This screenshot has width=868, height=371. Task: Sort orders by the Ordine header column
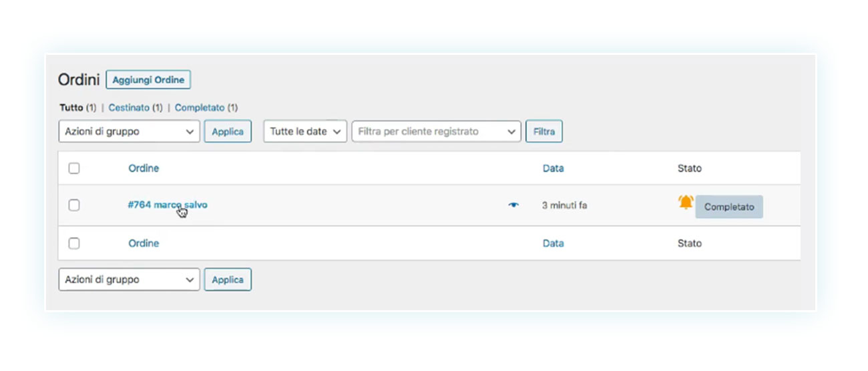pyautogui.click(x=144, y=168)
